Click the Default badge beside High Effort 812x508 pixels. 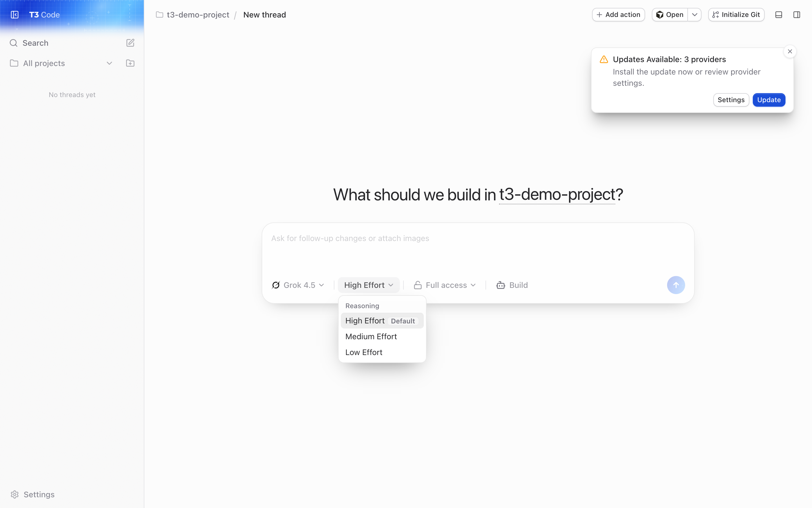(x=403, y=321)
